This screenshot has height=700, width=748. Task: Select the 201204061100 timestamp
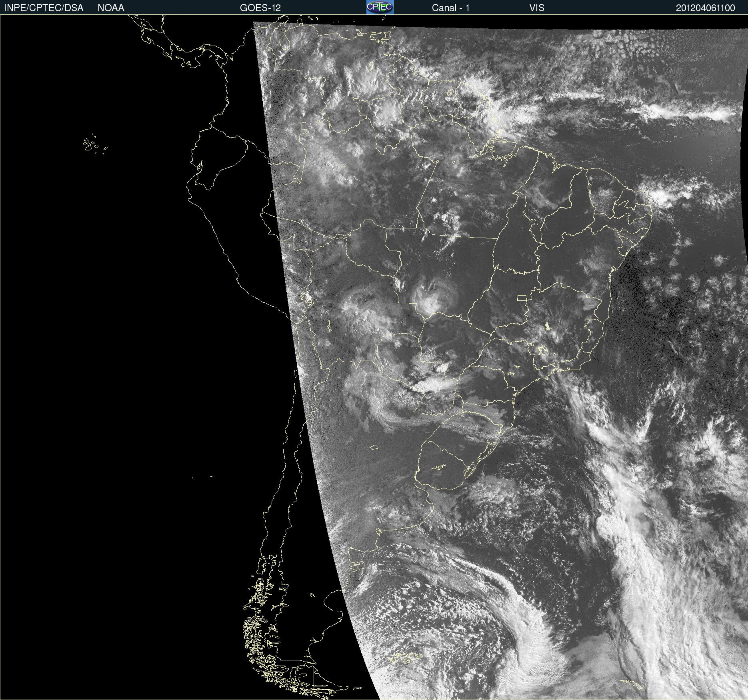[x=706, y=8]
